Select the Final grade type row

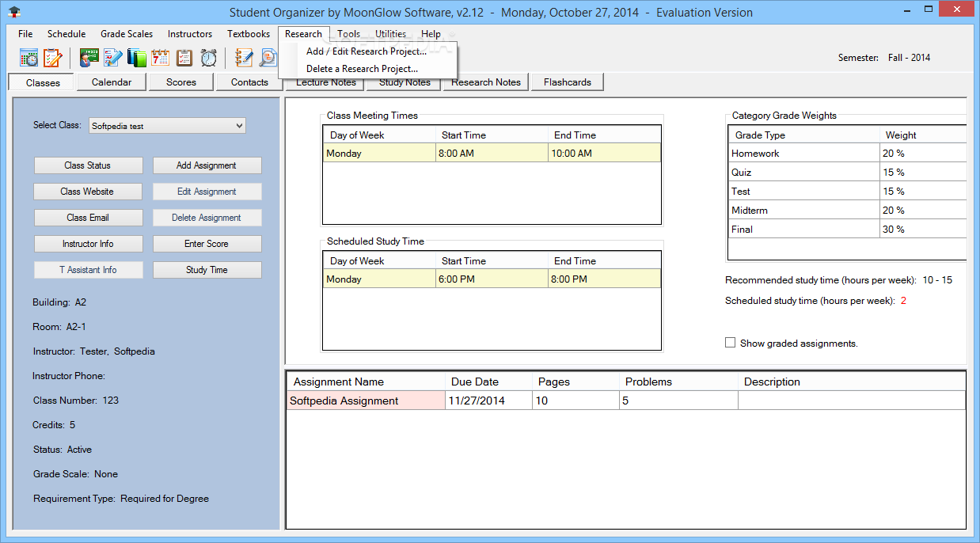coord(803,230)
